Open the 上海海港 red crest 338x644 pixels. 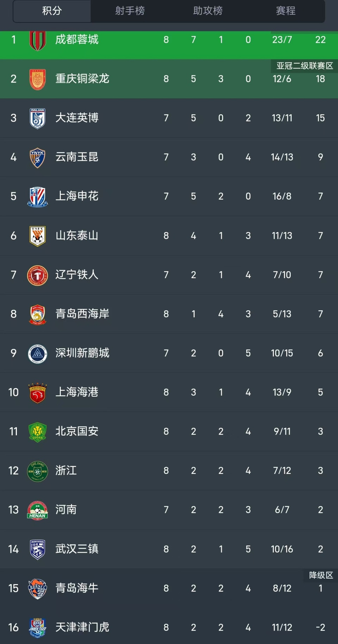37,392
